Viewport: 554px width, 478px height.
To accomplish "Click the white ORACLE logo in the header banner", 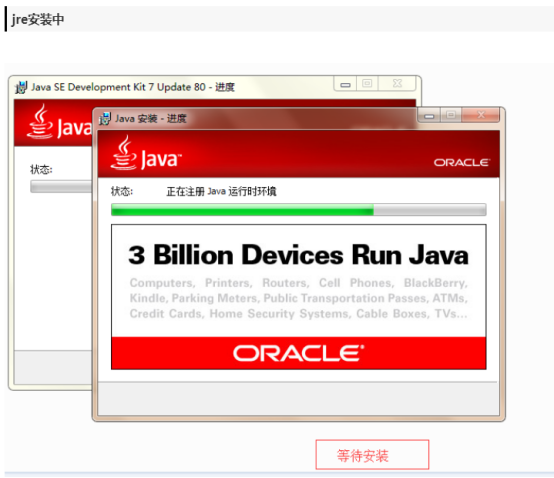I will click(x=462, y=163).
